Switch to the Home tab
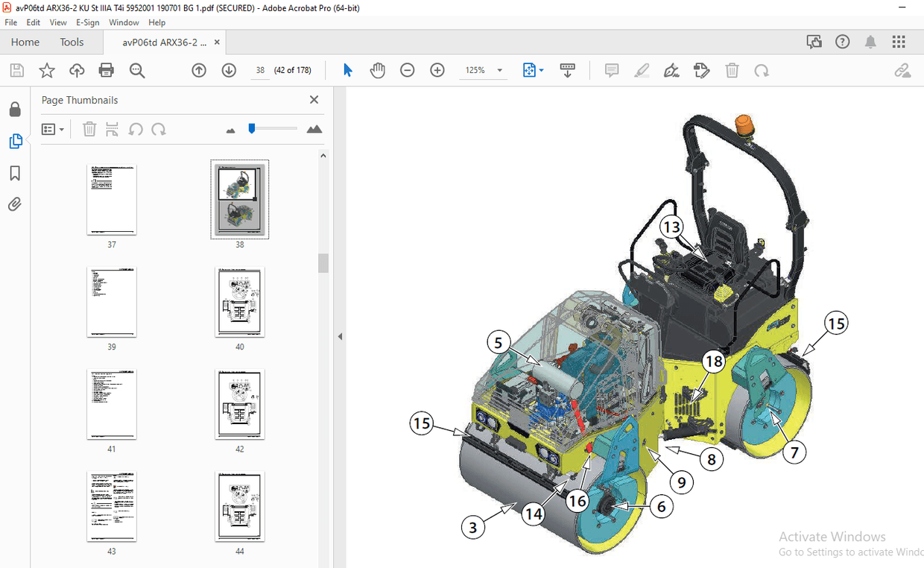This screenshot has height=568, width=924. point(25,42)
